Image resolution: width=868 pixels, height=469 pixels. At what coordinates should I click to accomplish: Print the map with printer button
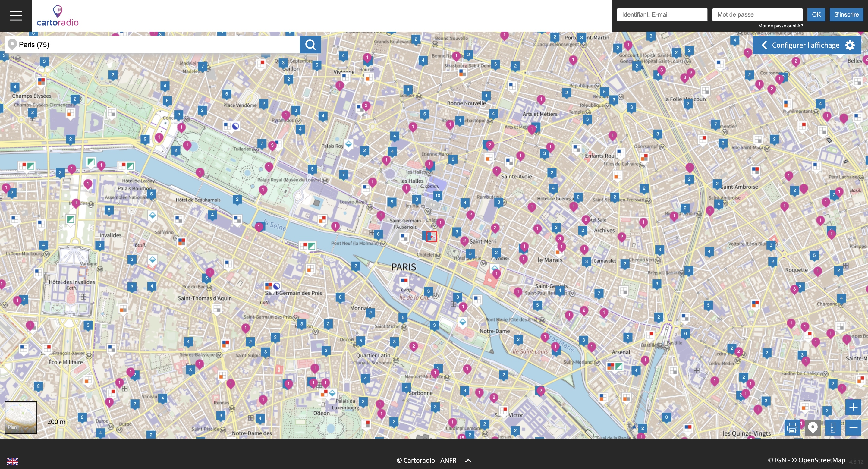[792, 428]
